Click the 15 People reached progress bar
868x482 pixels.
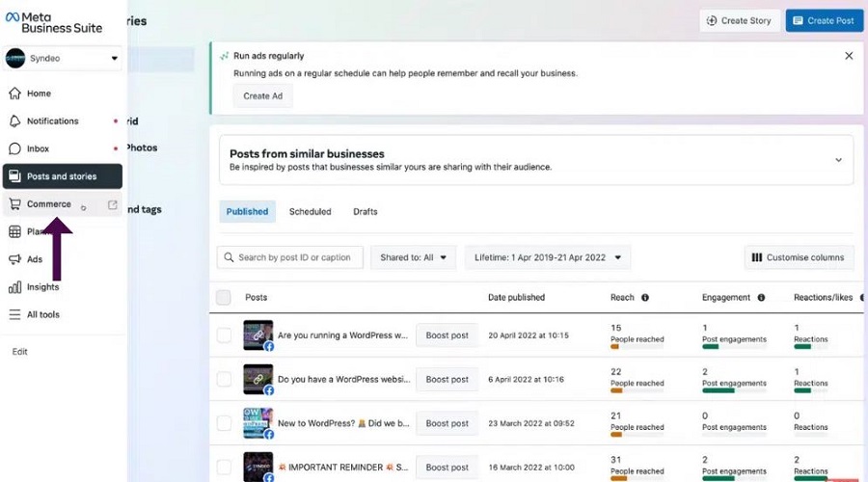(637, 347)
